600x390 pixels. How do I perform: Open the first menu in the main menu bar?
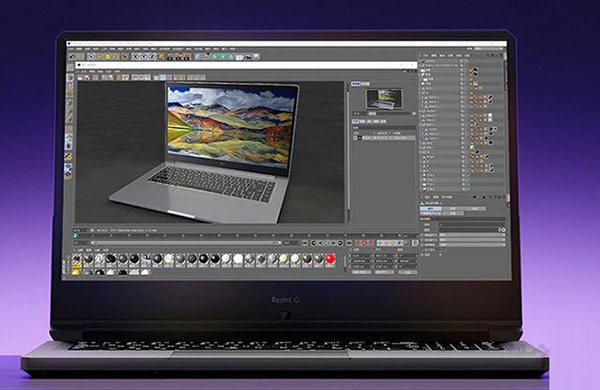click(72, 49)
